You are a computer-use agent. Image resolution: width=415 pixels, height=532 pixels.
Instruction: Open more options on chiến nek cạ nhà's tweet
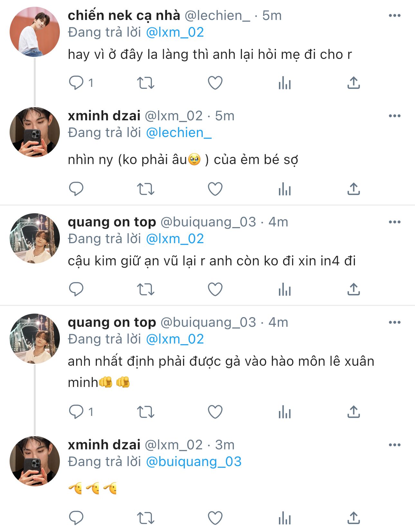pos(394,15)
